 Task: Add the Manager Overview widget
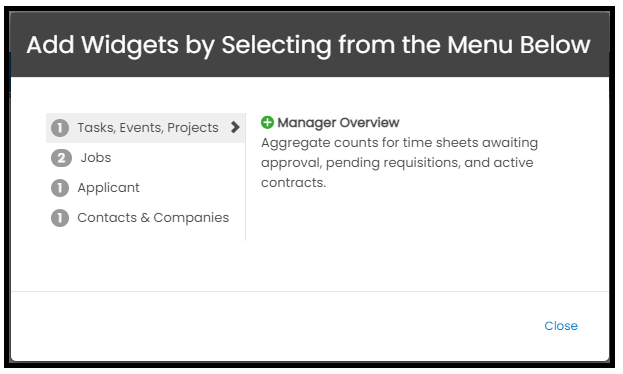coord(330,122)
